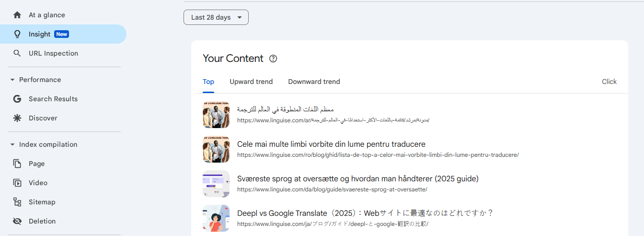Switch to the Downward trend tab
This screenshot has width=644, height=236.
(x=314, y=82)
